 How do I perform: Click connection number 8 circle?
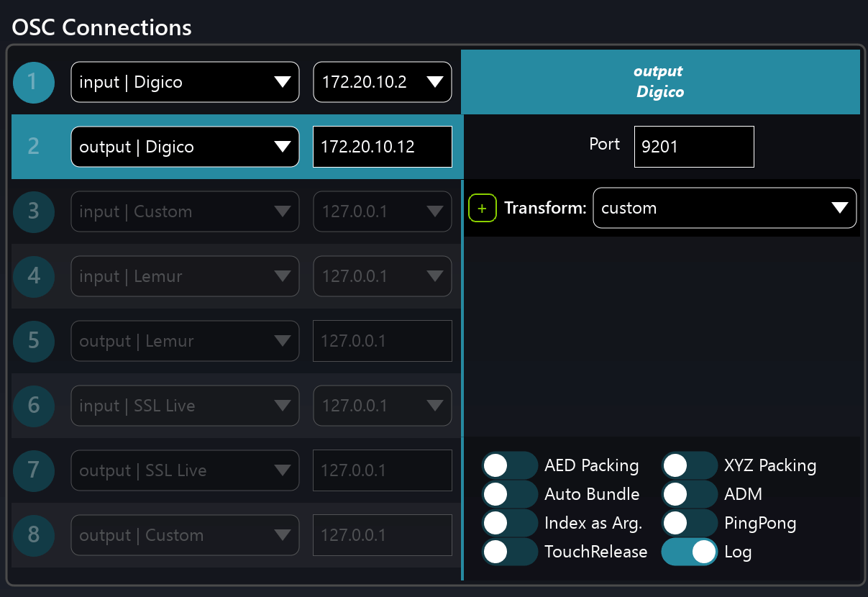[34, 535]
